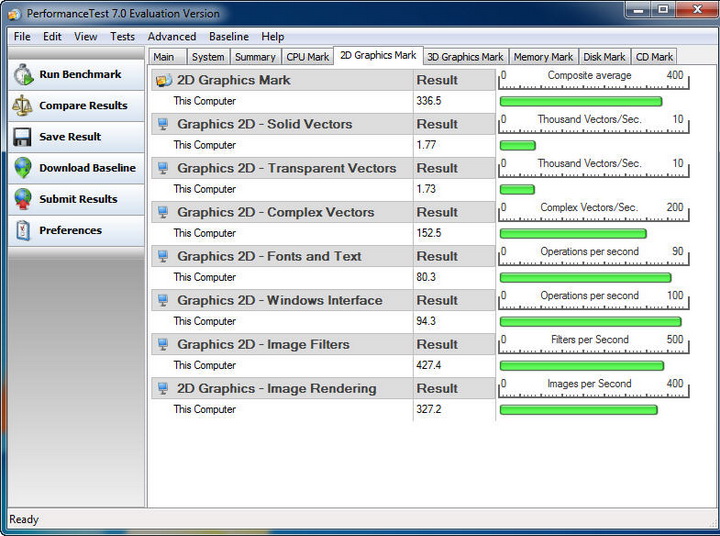The image size is (720, 536).
Task: Click the monitor icon beside Solid Vectors
Action: (163, 124)
